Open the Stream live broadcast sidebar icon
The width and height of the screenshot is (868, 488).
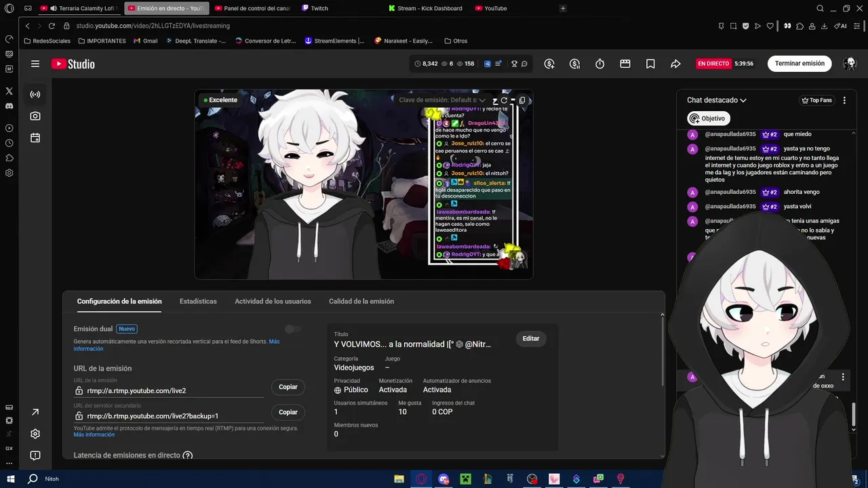pyautogui.click(x=35, y=94)
